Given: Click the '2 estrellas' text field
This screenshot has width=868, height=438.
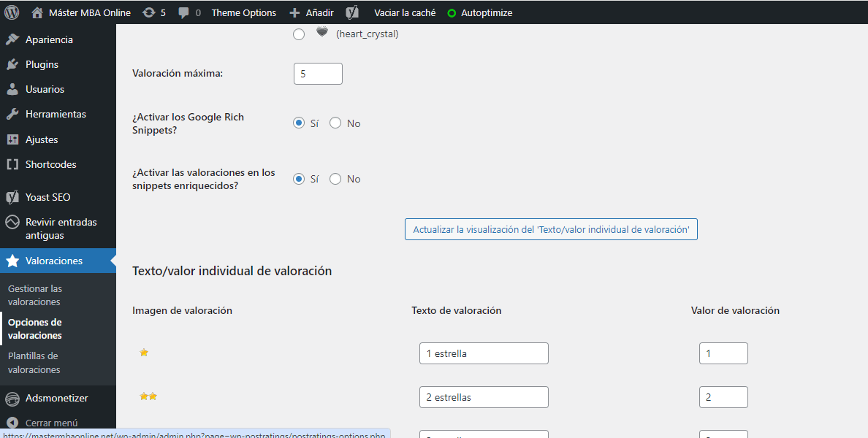Looking at the screenshot, I should pos(484,397).
